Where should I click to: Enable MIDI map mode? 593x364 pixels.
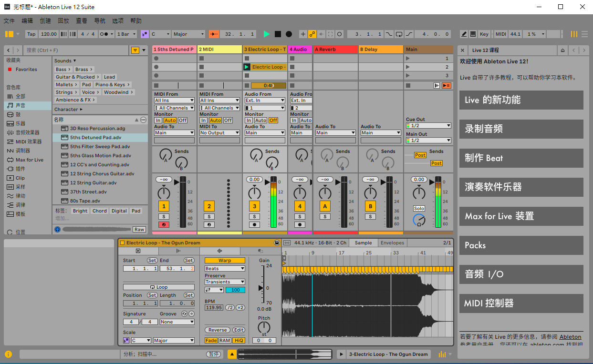[x=500, y=34]
